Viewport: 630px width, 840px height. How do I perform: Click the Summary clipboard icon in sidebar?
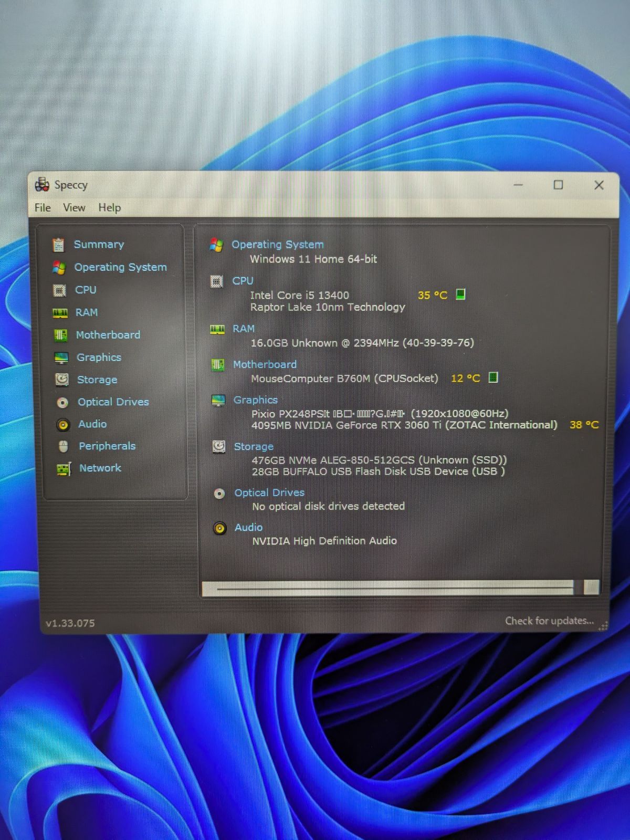click(x=58, y=245)
